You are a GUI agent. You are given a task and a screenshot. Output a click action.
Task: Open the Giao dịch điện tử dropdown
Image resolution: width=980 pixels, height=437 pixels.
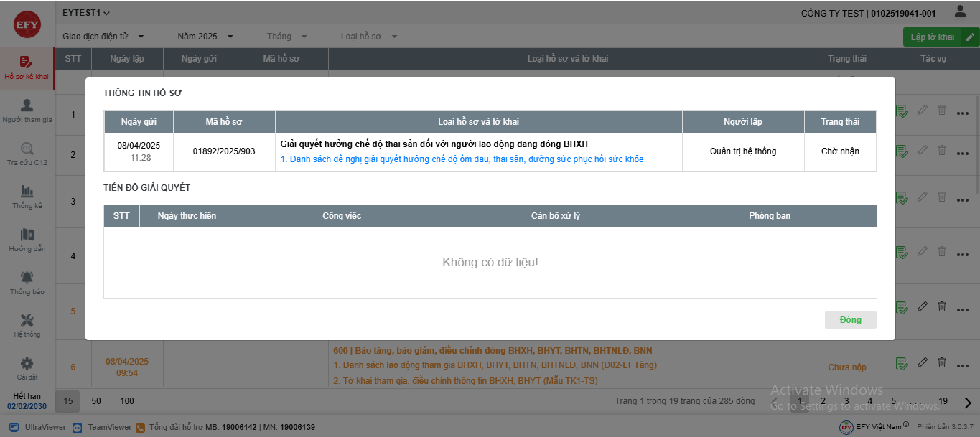[x=103, y=37]
